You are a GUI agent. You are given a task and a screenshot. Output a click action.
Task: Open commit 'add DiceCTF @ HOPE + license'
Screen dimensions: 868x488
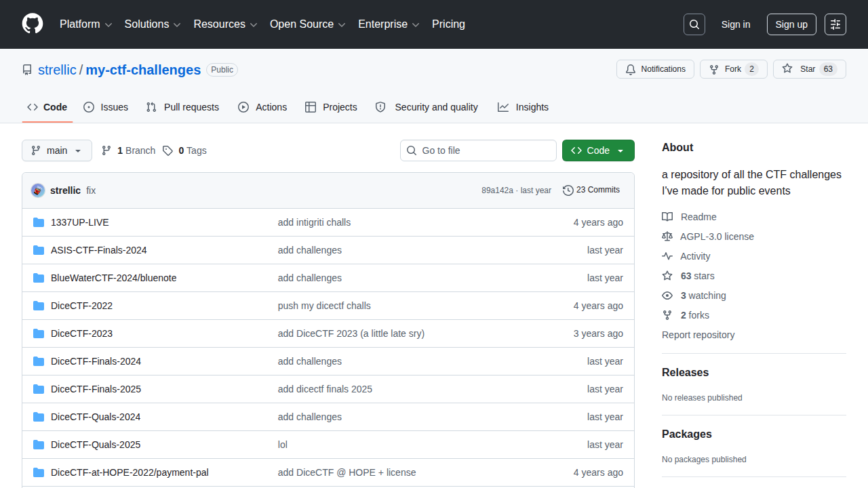[347, 472]
